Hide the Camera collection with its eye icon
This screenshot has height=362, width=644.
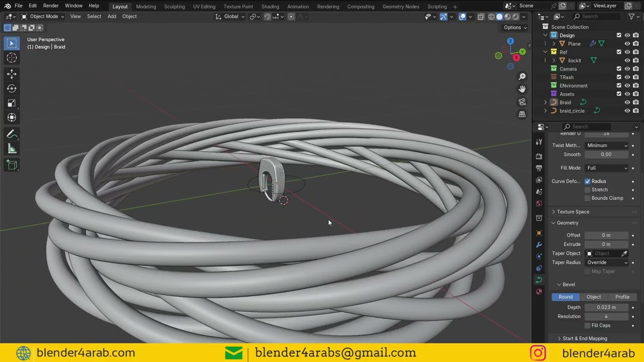[627, 69]
